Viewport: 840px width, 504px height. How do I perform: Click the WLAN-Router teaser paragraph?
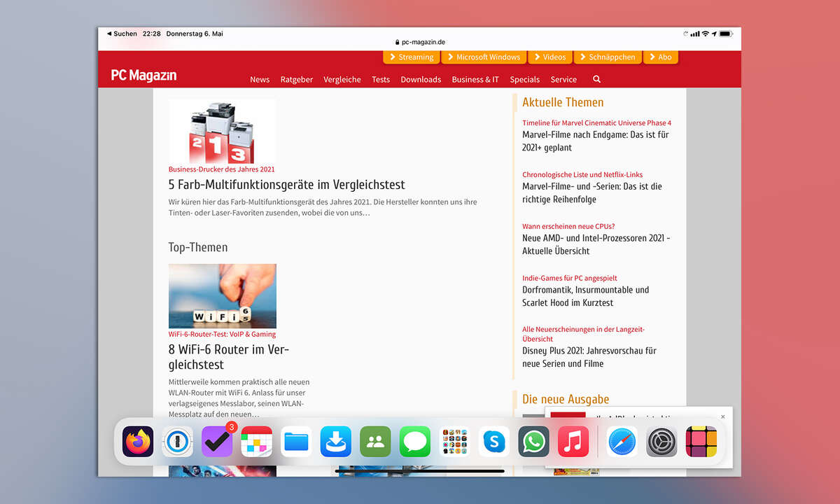(x=239, y=398)
